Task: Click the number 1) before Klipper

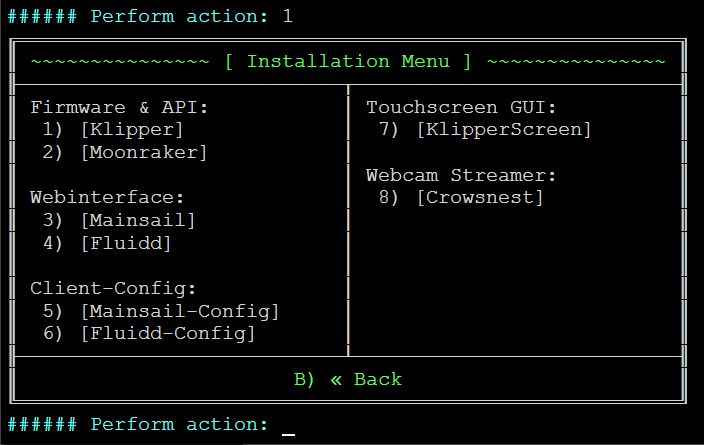Action: point(53,129)
